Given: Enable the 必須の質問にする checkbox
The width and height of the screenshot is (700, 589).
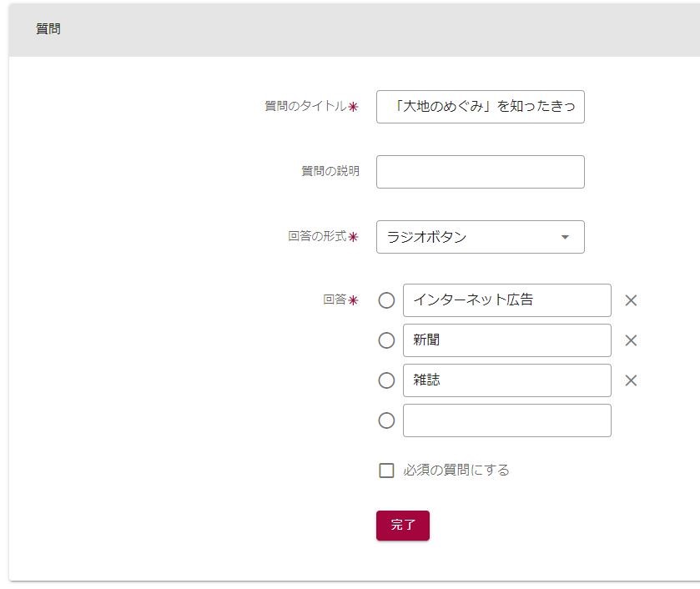Looking at the screenshot, I should (386, 471).
